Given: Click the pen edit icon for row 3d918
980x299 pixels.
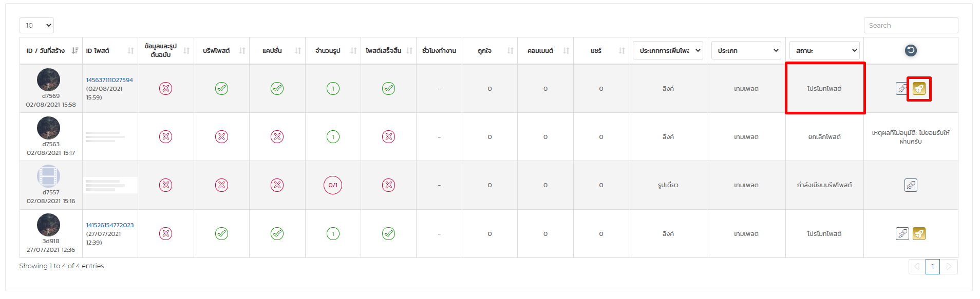Looking at the screenshot, I should (902, 234).
